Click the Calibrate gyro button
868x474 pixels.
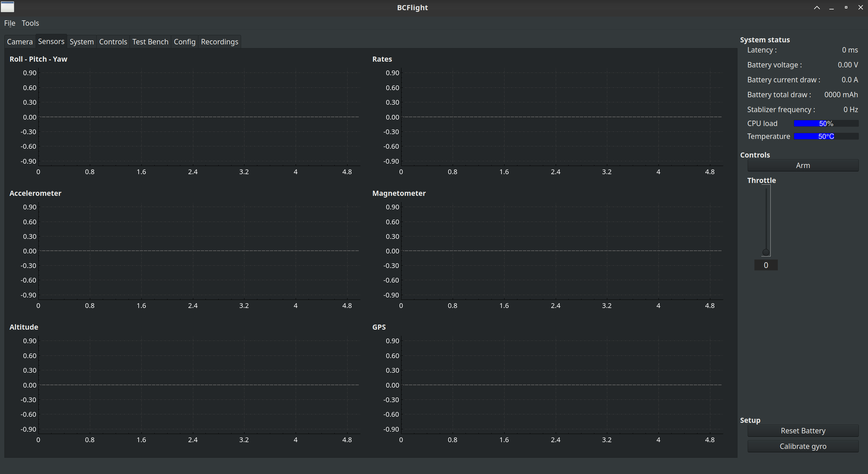click(x=803, y=446)
